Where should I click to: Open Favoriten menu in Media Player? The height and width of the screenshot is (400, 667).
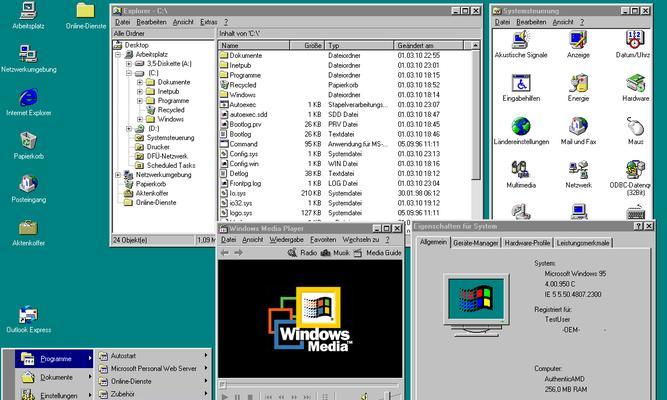click(323, 240)
